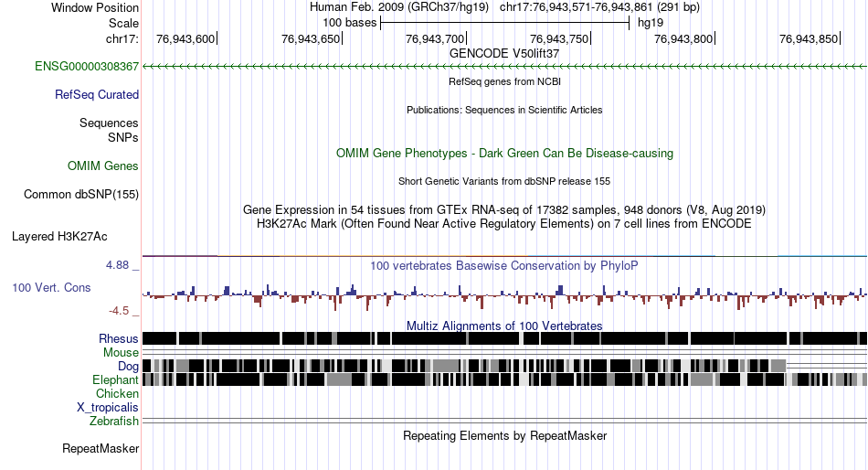The image size is (868, 470).
Task: Click the GENCODE V50lift37 track title
Action: 504,54
